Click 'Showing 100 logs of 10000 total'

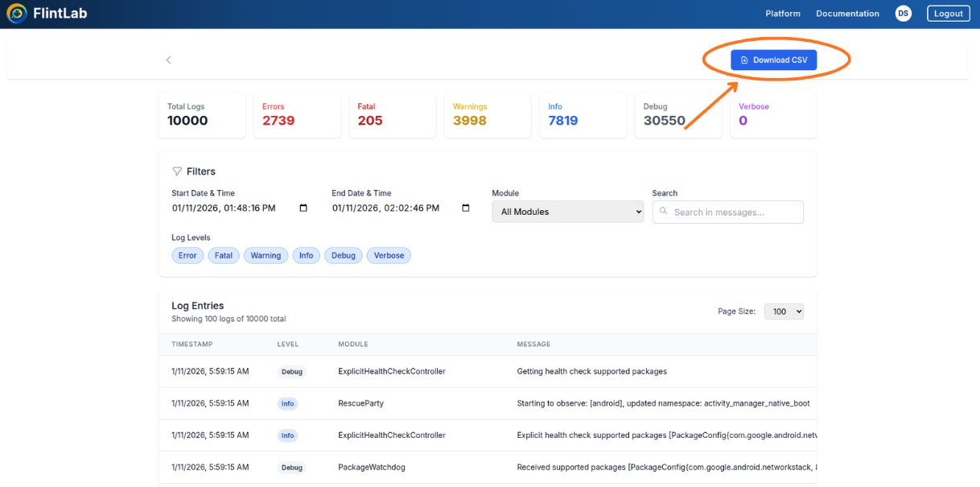[x=229, y=320]
